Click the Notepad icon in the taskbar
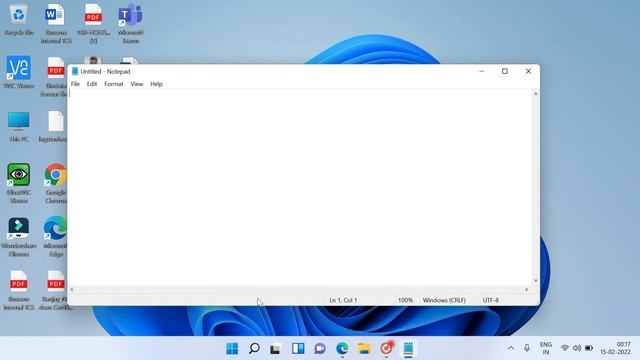640x360 pixels. point(408,349)
